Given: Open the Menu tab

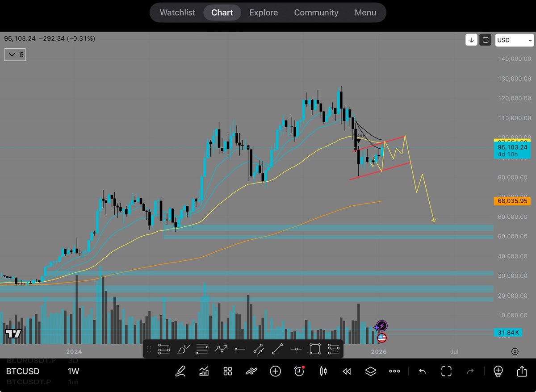Looking at the screenshot, I should coord(365,13).
